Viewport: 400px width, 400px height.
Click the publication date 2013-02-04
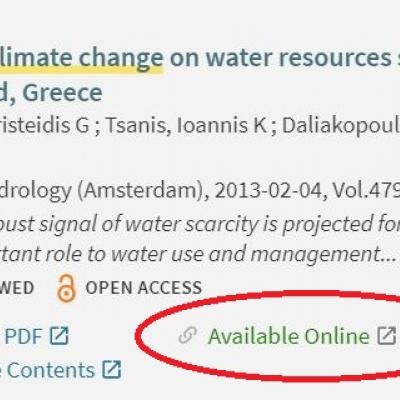click(x=270, y=190)
